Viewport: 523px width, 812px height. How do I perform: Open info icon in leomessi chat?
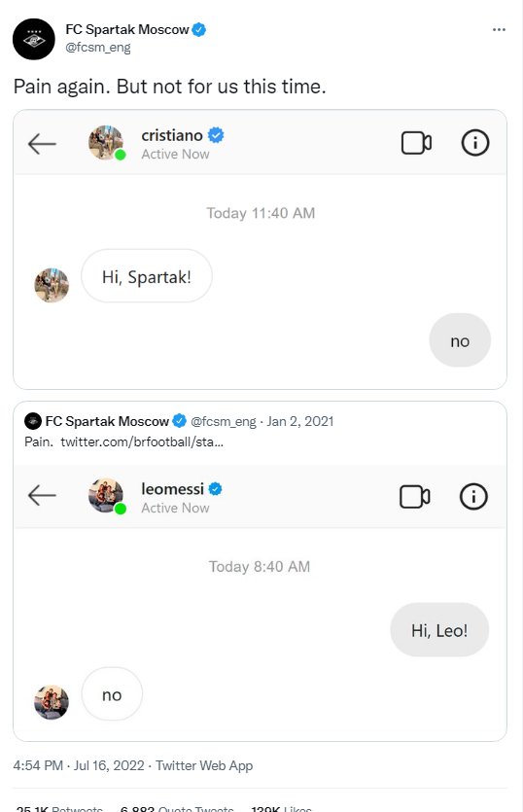(473, 497)
